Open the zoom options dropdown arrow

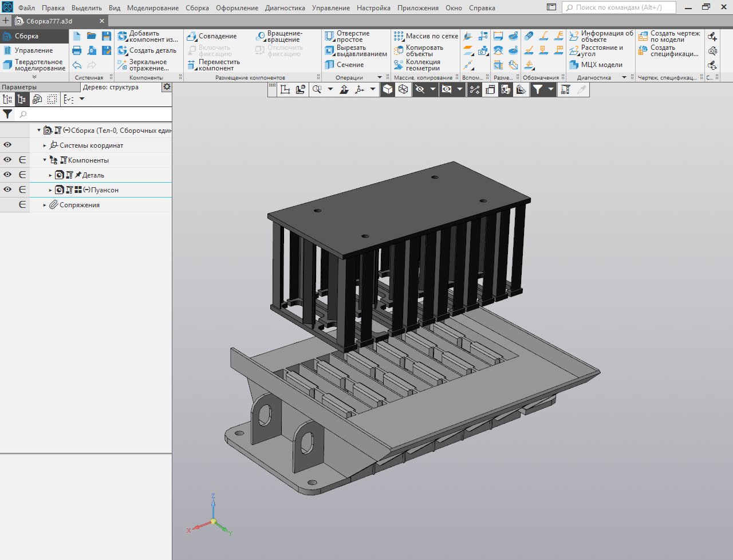[x=330, y=89]
